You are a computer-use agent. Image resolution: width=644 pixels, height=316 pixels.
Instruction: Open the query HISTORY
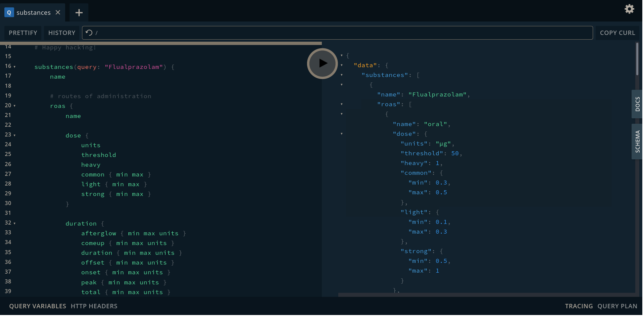click(x=61, y=33)
